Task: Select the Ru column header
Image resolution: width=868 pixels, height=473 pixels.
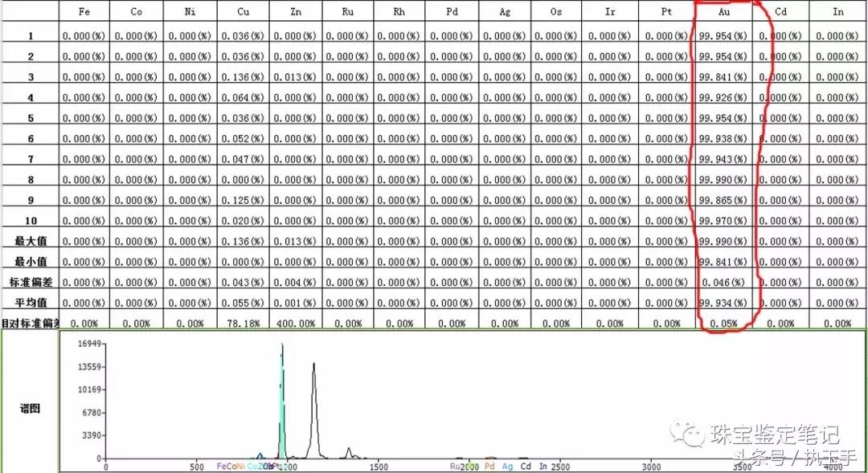Action: click(x=348, y=11)
